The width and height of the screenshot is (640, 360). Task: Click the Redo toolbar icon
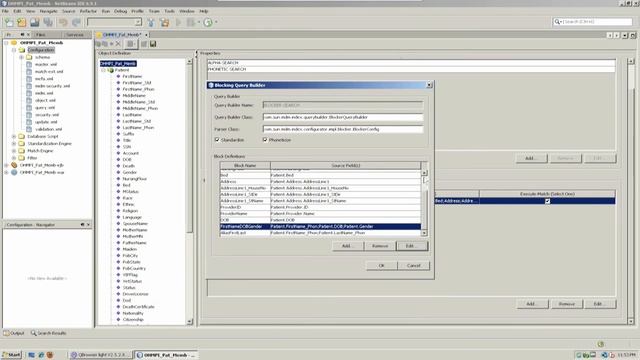76,22
